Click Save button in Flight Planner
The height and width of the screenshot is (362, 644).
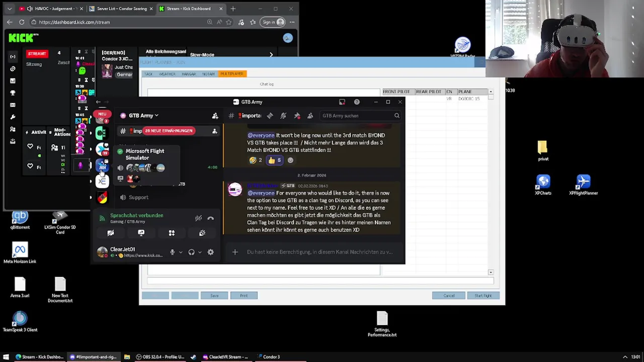(214, 296)
